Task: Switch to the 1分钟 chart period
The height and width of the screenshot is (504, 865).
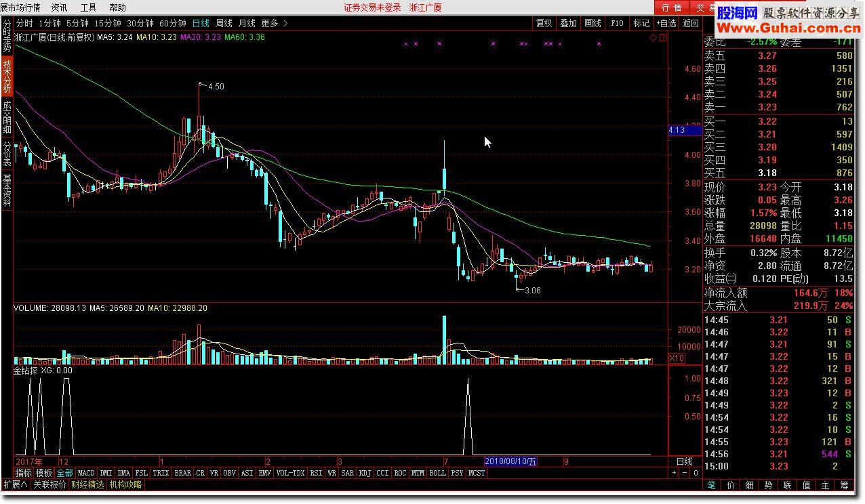Action: (x=49, y=23)
